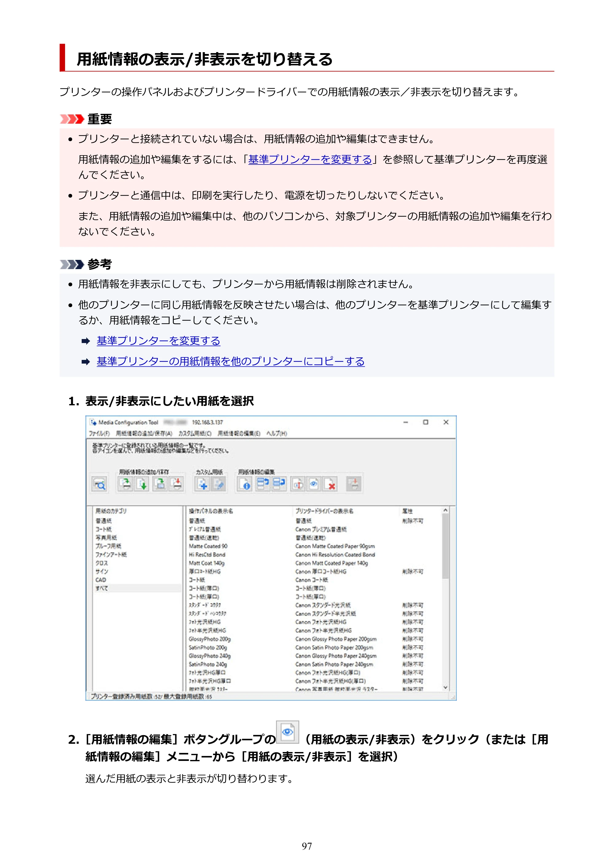Click the paper list scrollbar down arrow
The height and width of the screenshot is (868, 614).
pos(445,687)
